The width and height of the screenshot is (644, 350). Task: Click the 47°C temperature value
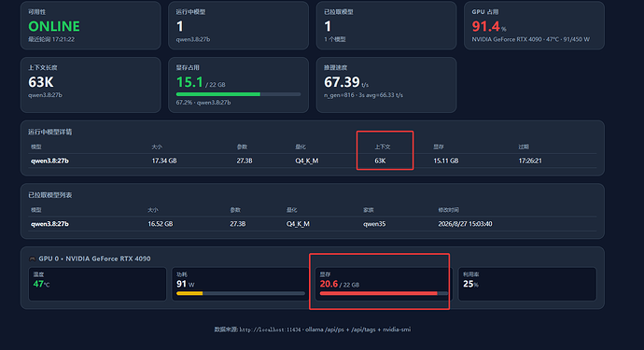[x=41, y=284]
